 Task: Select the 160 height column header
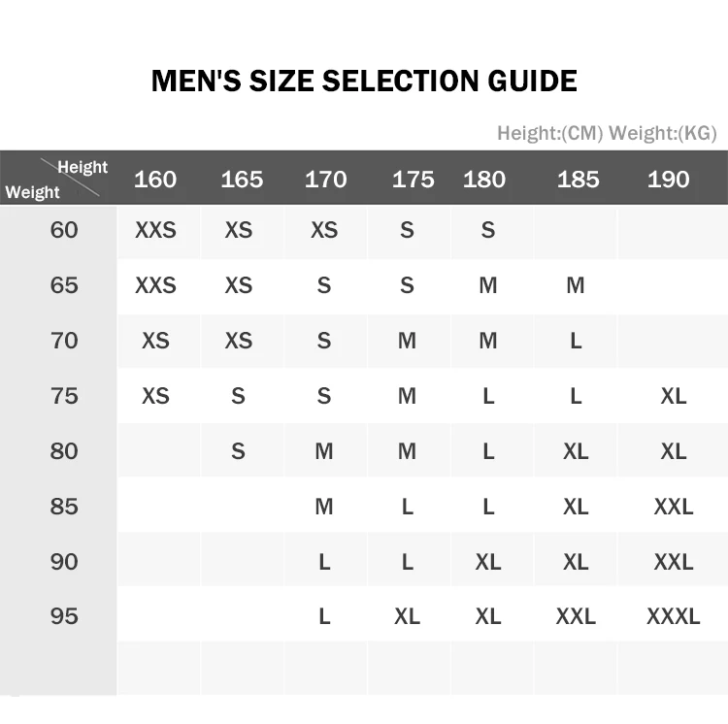(x=155, y=180)
